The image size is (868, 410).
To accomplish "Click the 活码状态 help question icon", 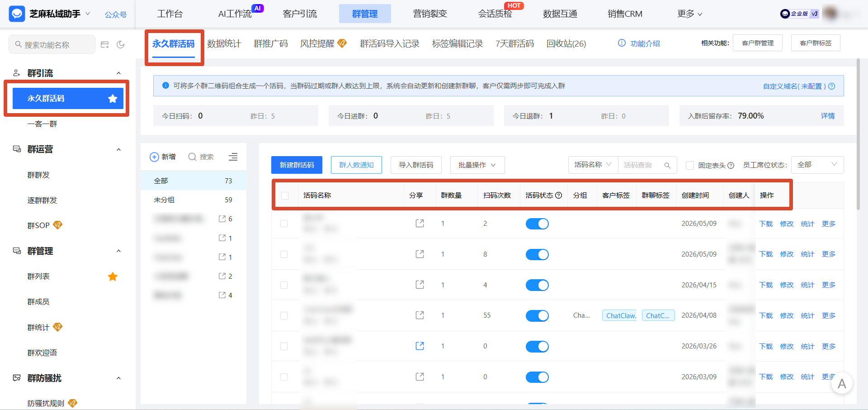I will click(x=558, y=195).
